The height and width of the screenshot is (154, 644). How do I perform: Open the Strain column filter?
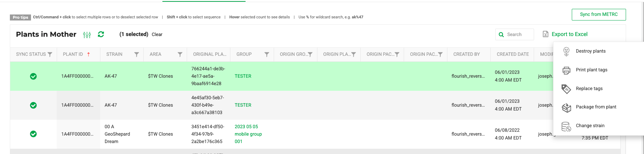coord(136,54)
